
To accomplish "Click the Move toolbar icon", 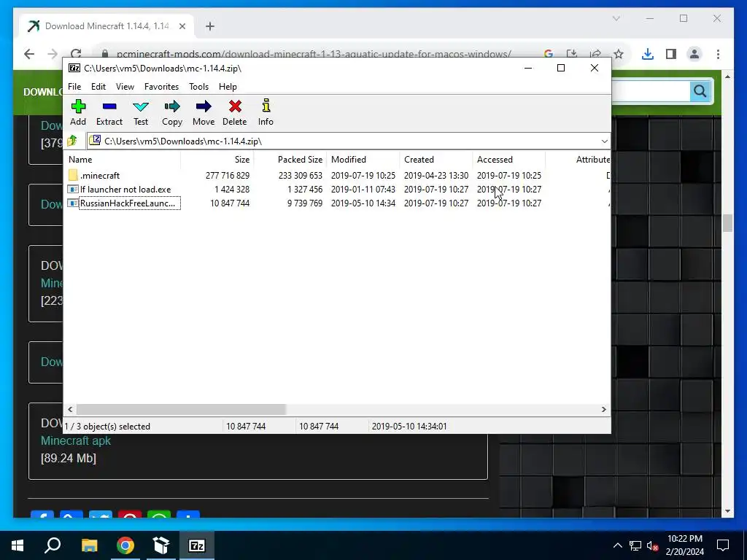I will coord(204,106).
